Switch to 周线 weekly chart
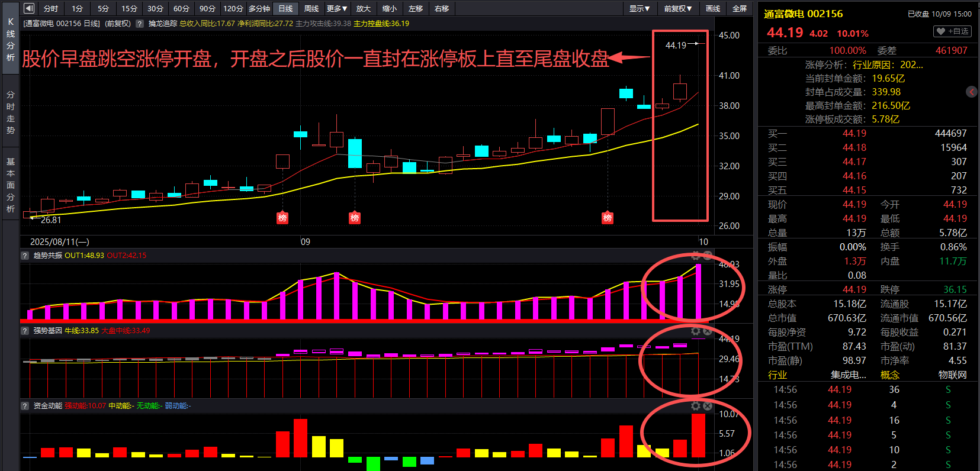The image size is (980, 471). coord(311,8)
